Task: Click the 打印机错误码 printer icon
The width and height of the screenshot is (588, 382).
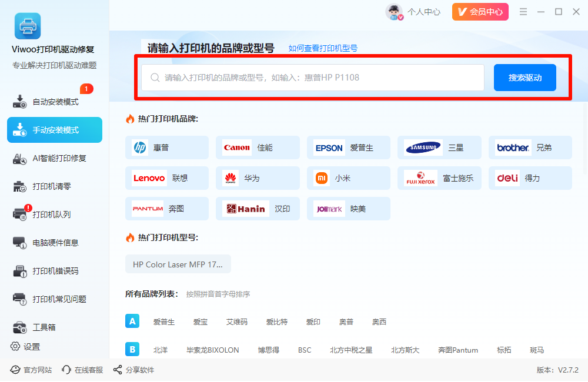Action: (20, 271)
